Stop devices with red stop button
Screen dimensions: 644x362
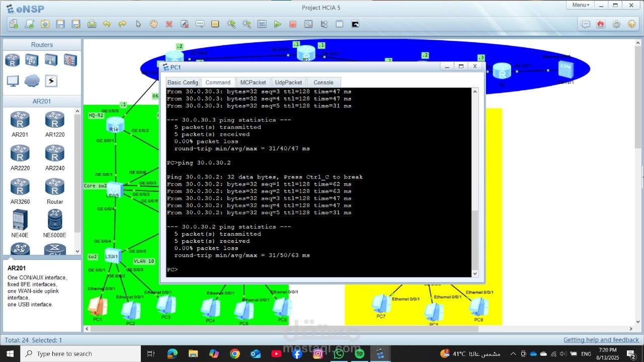click(293, 24)
